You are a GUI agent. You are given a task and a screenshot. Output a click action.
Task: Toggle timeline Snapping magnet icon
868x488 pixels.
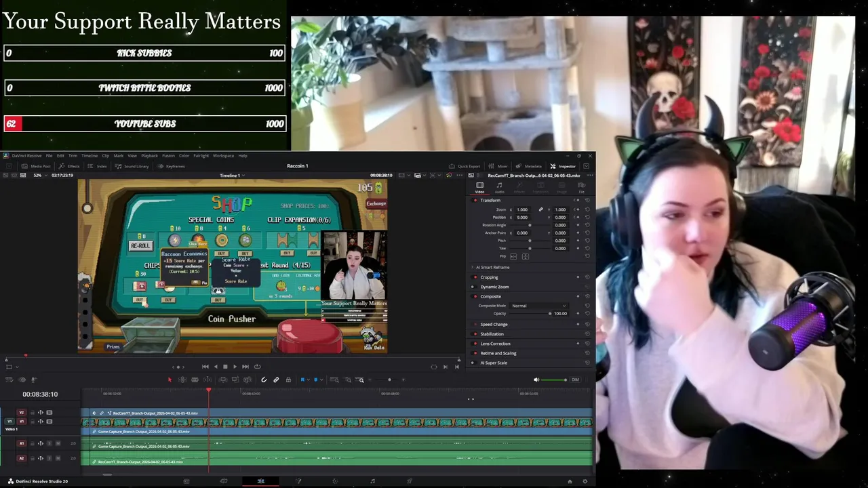pyautogui.click(x=264, y=380)
